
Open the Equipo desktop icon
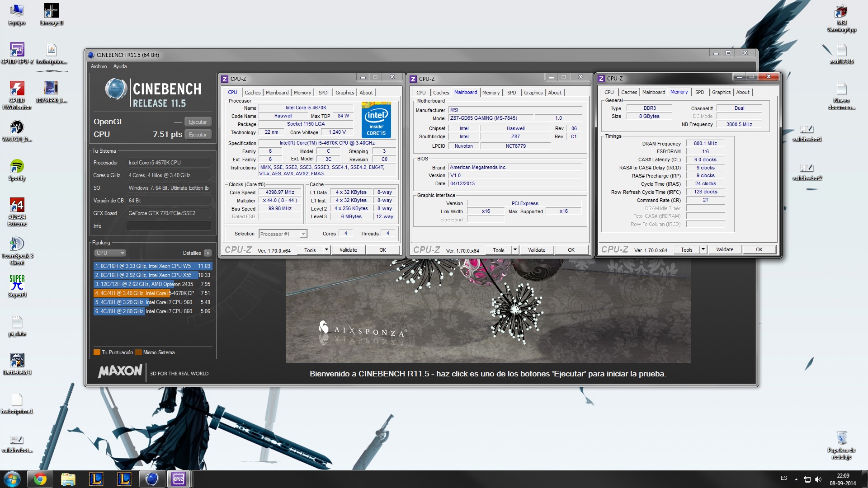17,14
